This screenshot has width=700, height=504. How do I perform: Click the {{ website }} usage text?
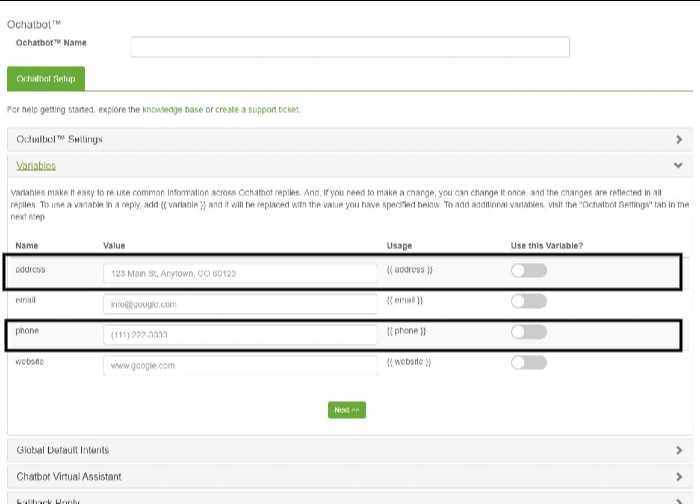[409, 362]
